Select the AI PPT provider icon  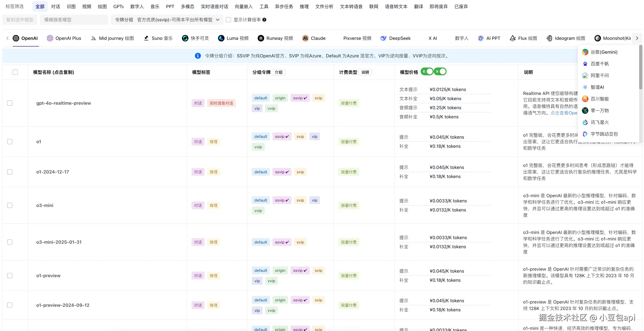tap(481, 38)
